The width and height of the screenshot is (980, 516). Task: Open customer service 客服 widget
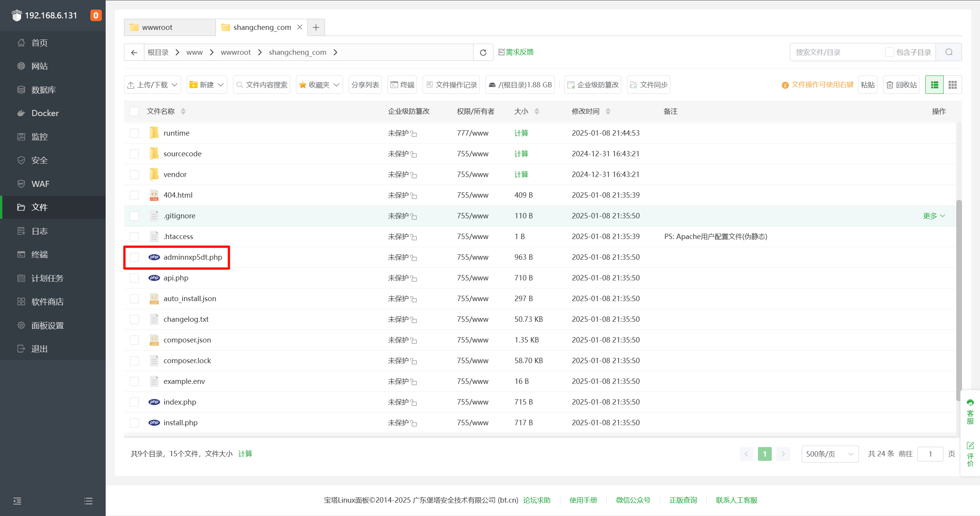pos(970,412)
